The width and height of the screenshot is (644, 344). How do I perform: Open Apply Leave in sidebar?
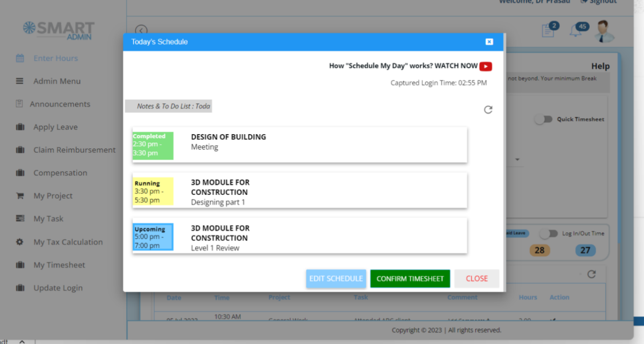point(56,127)
